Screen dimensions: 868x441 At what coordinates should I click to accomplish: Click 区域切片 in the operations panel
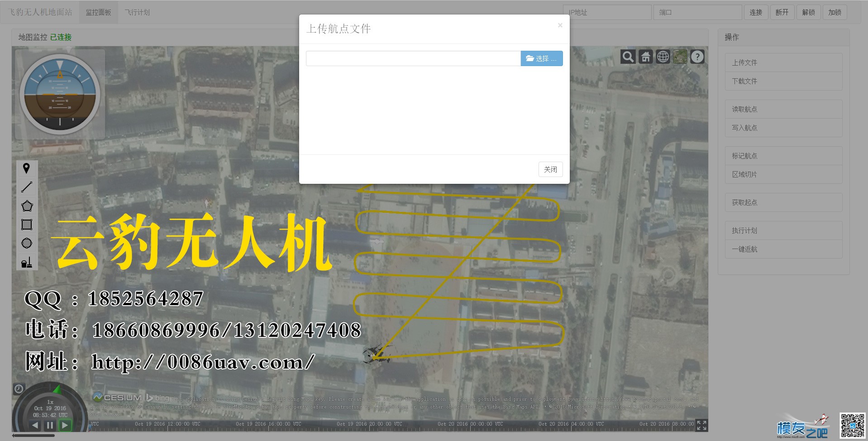(783, 174)
